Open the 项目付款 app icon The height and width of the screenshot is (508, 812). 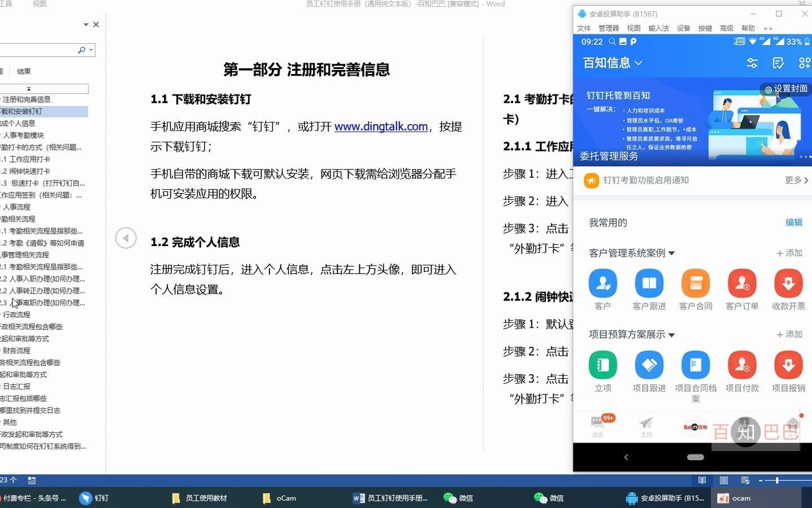point(742,365)
